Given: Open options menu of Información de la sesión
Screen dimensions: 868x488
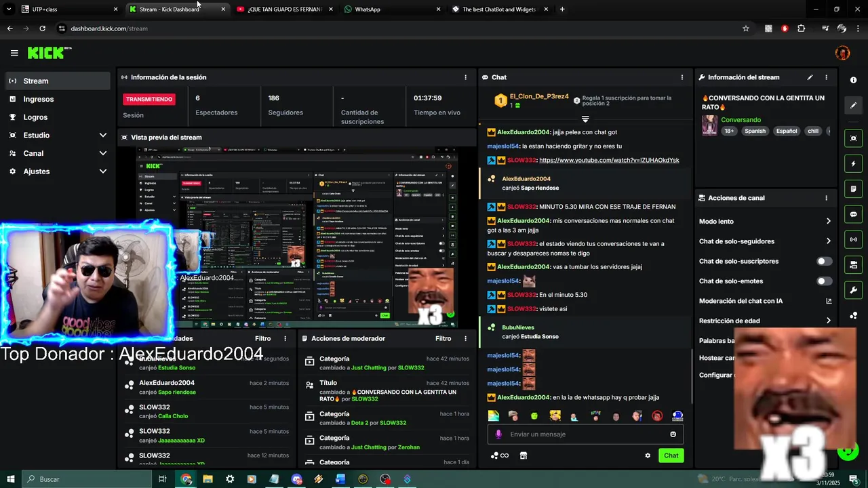Looking at the screenshot, I should (x=465, y=77).
